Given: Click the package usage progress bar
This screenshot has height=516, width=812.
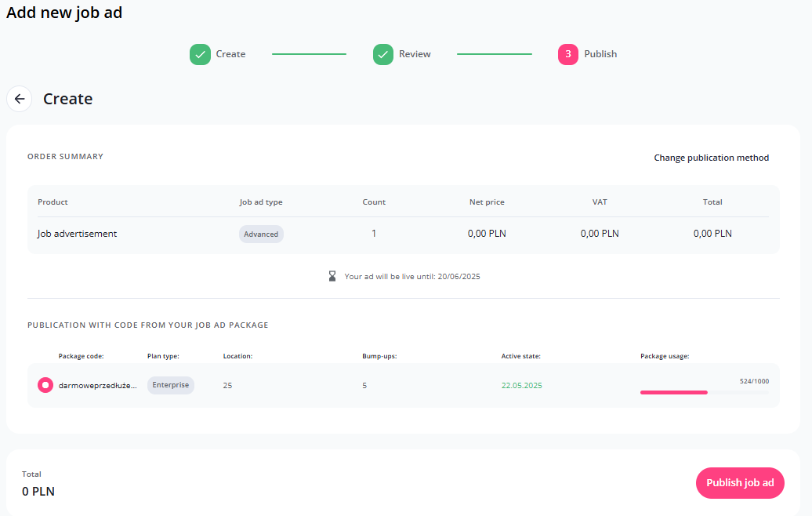Looking at the screenshot, I should [x=704, y=392].
